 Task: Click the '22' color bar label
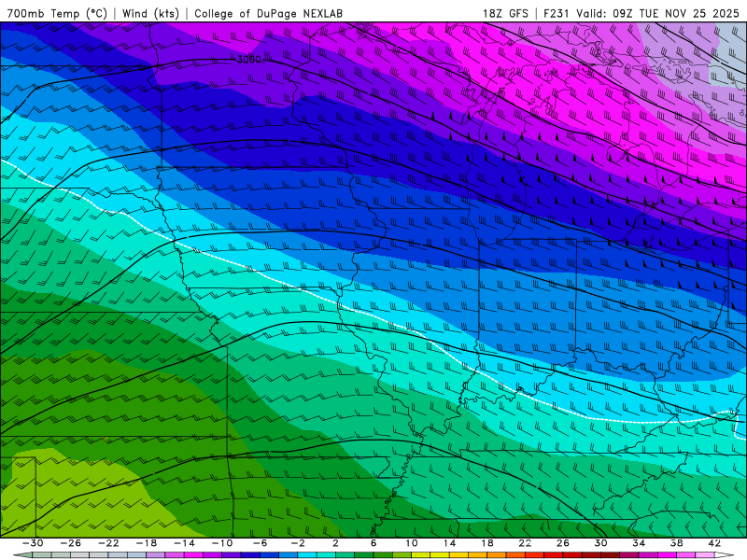pyautogui.click(x=525, y=543)
